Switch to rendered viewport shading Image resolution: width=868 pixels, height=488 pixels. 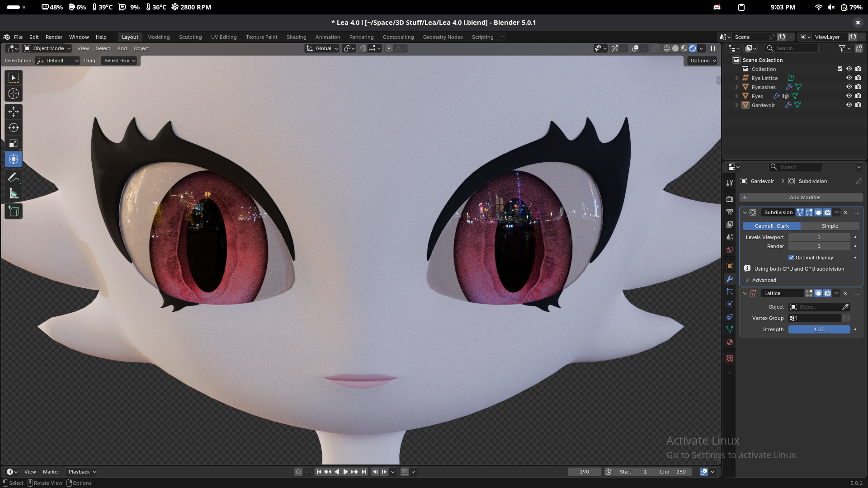(693, 48)
